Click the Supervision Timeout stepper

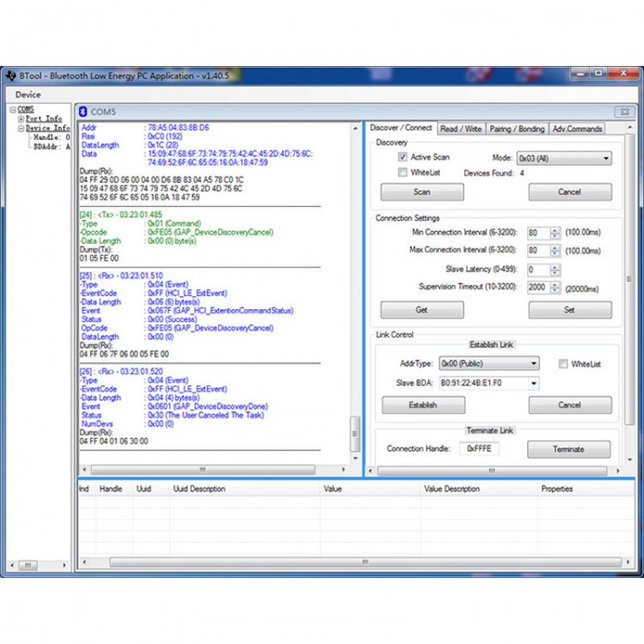pyautogui.click(x=555, y=288)
